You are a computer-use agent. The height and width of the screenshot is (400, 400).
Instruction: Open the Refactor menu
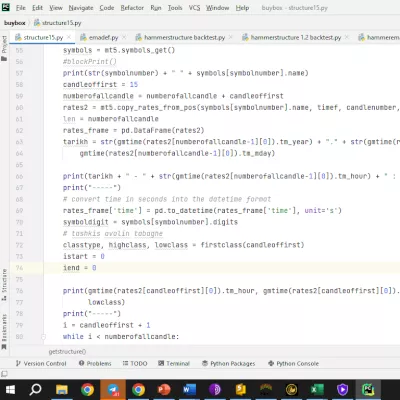click(x=132, y=8)
